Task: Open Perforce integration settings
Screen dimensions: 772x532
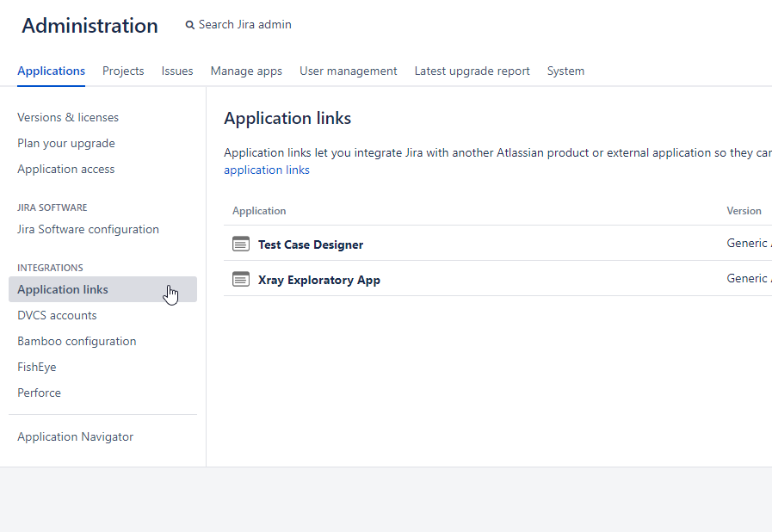Action: (40, 393)
